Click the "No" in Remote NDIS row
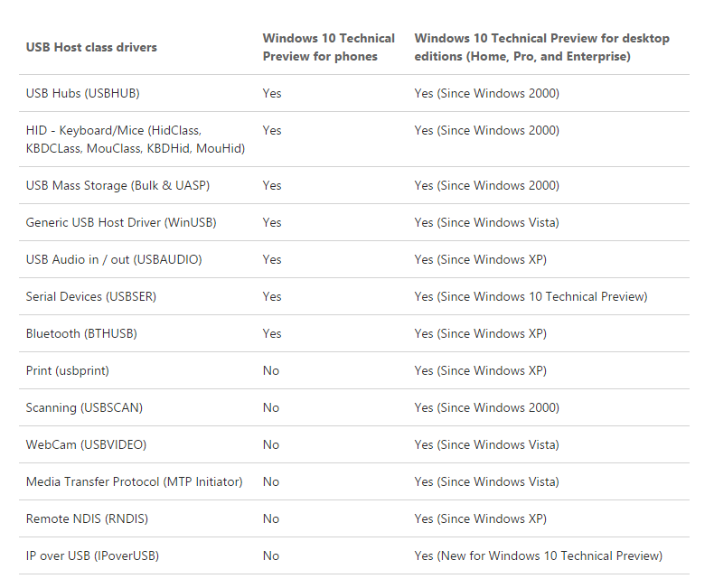 click(x=271, y=518)
